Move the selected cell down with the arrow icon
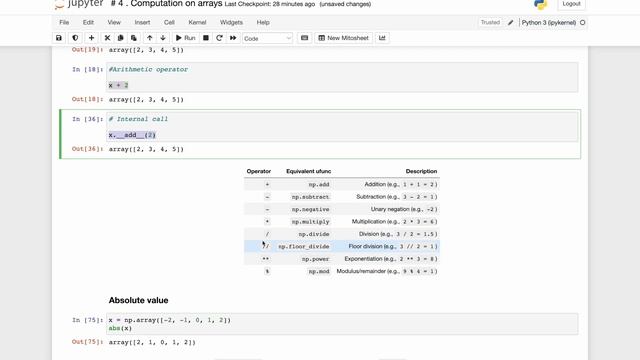The height and width of the screenshot is (360, 640). pos(163,38)
